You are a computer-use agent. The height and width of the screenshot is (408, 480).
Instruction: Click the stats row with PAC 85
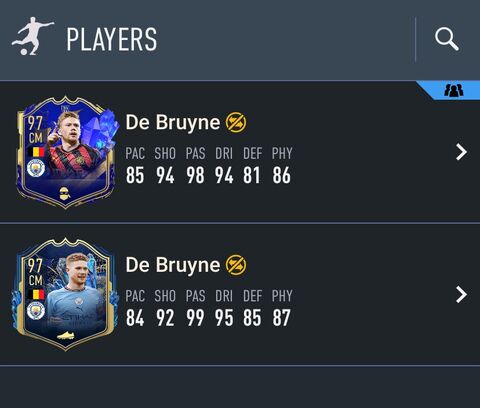tap(209, 166)
